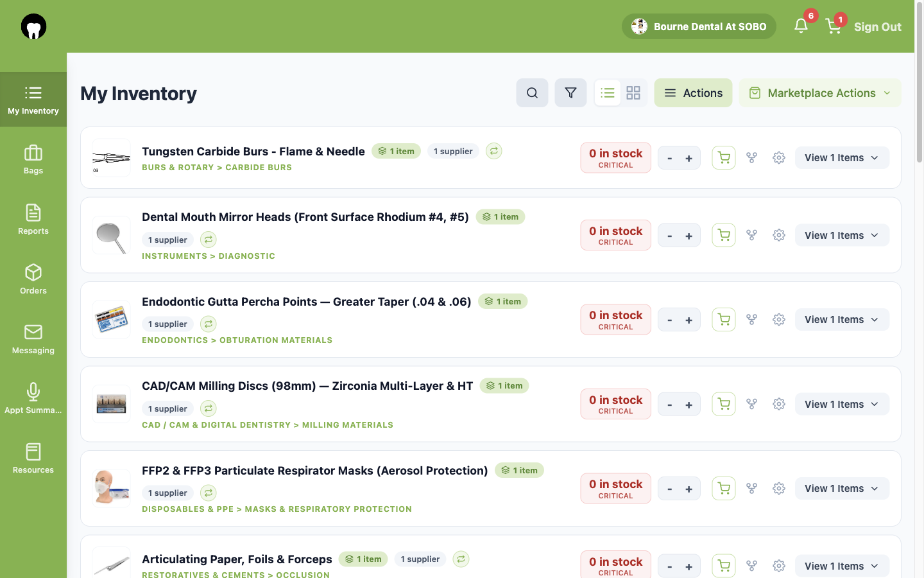Open Messaging in sidebar

tap(33, 339)
